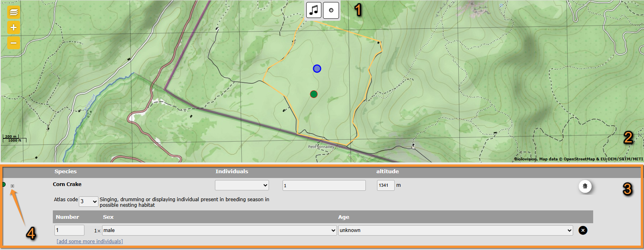Click 'add some more individuals' link
This screenshot has width=644, height=250.
[90, 242]
